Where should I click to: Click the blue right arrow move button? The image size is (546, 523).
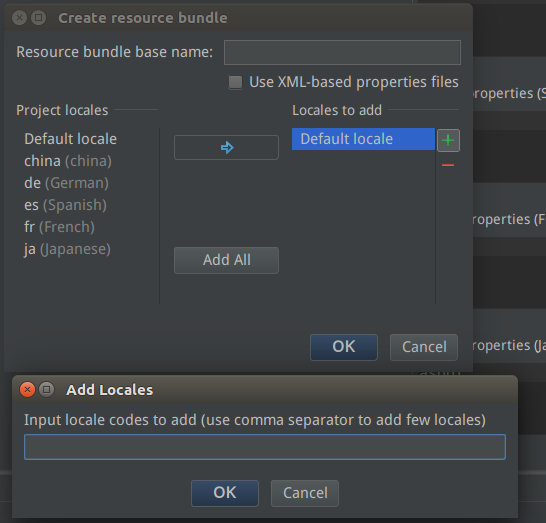point(226,147)
